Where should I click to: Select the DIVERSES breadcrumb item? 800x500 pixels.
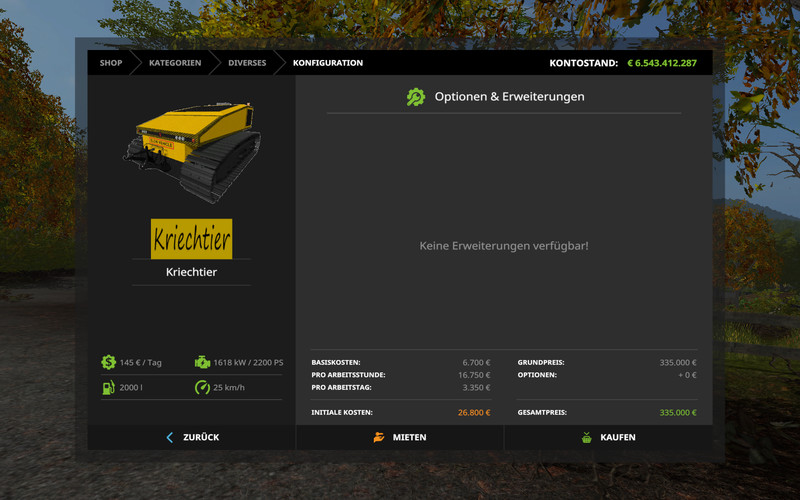247,63
